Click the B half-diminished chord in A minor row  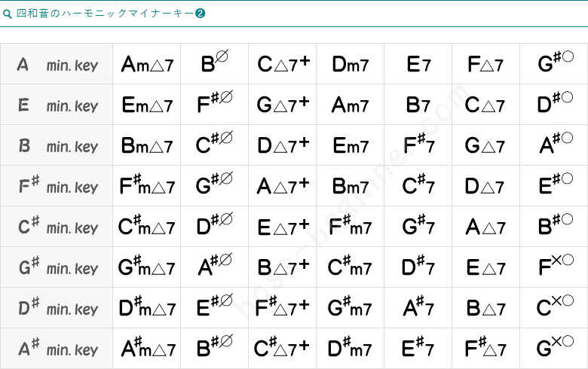click(214, 64)
